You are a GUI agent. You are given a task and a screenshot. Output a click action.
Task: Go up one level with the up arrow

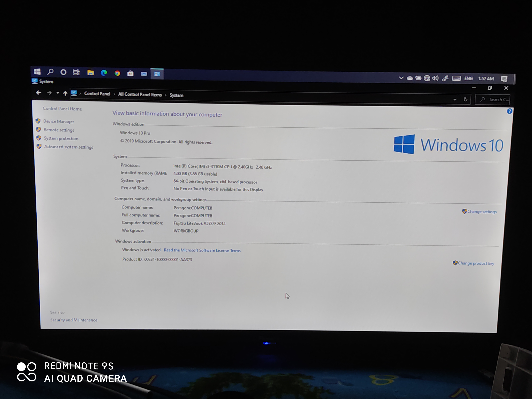[x=65, y=93]
